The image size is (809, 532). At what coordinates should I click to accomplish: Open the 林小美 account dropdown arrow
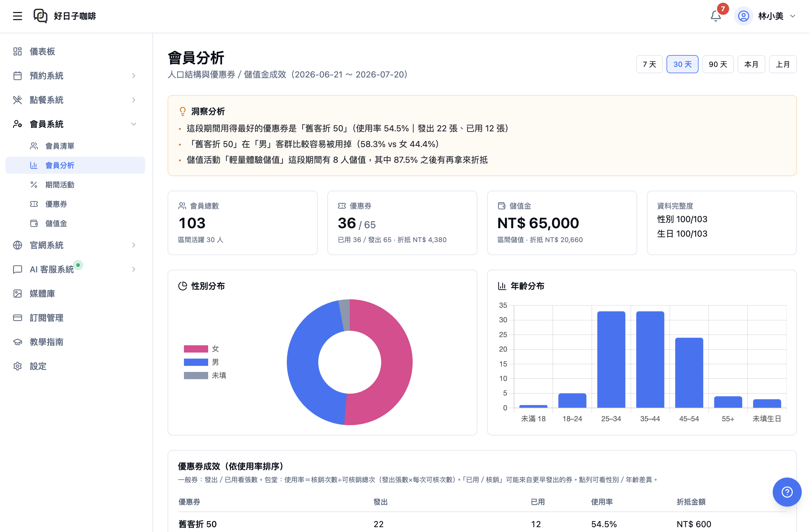(x=793, y=16)
